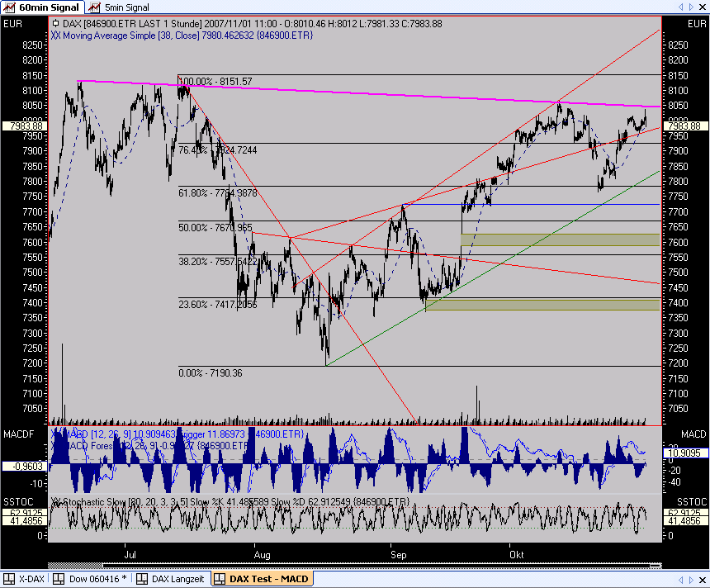Click the horizontal time scrollbar thumb
Viewport: 710px width, 588px height.
coord(381,566)
